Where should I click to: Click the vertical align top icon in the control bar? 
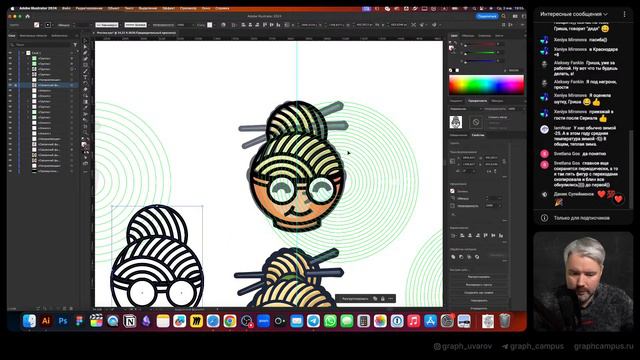[264, 25]
